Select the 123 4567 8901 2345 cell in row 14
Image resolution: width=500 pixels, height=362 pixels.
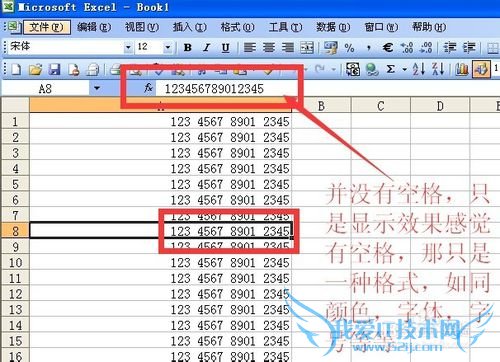pyautogui.click(x=161, y=325)
